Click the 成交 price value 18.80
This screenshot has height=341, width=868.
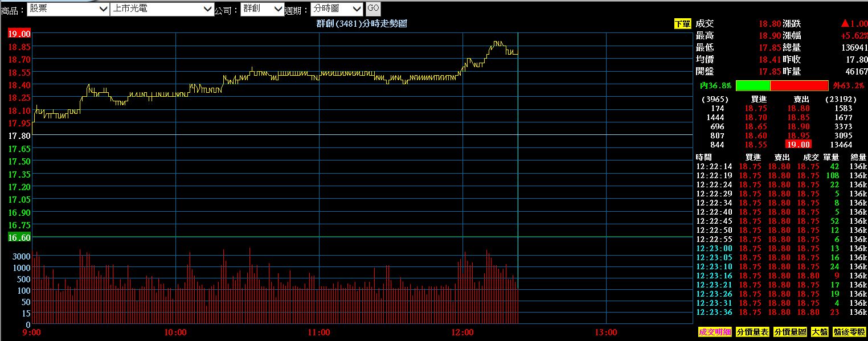[x=769, y=24]
